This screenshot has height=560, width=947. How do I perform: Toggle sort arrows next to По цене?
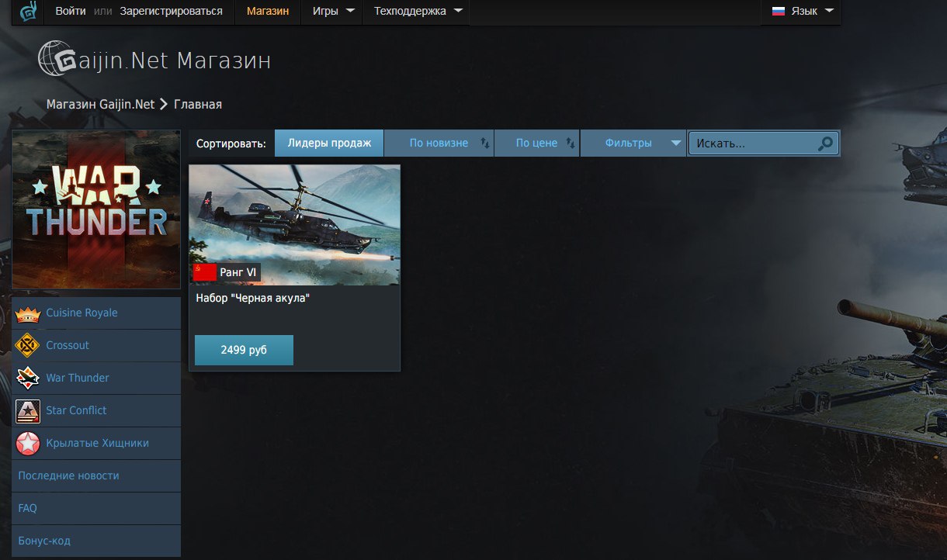571,143
